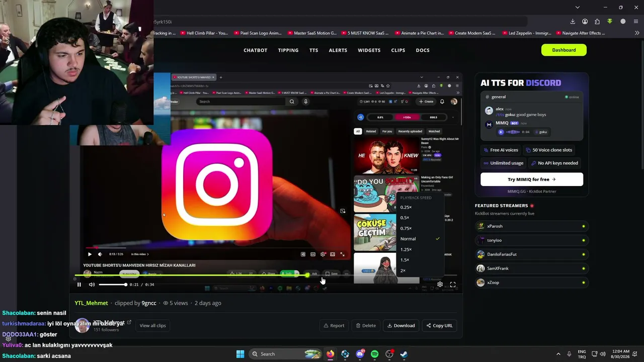Open the Firefox downloads icon
The image size is (644, 362).
(x=573, y=22)
